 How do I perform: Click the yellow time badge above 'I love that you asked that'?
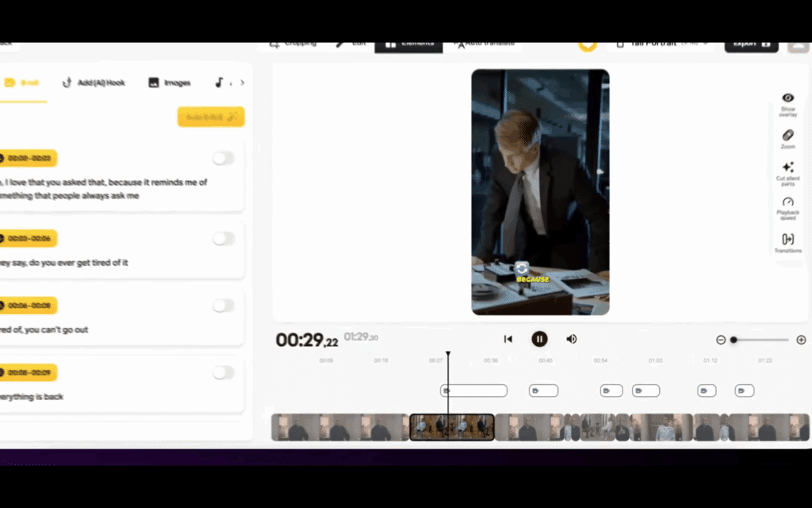(x=28, y=158)
